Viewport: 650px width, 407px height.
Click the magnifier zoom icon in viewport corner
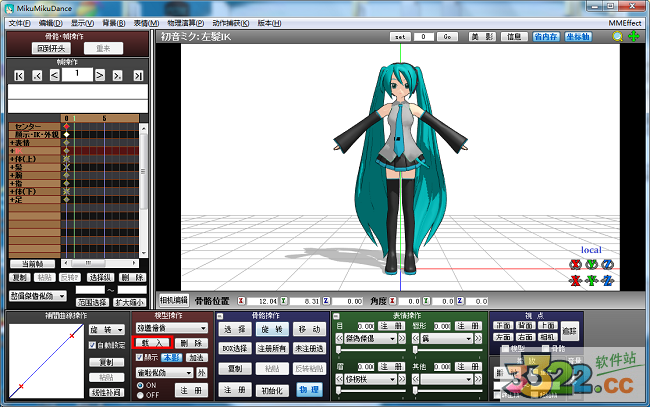pos(617,36)
